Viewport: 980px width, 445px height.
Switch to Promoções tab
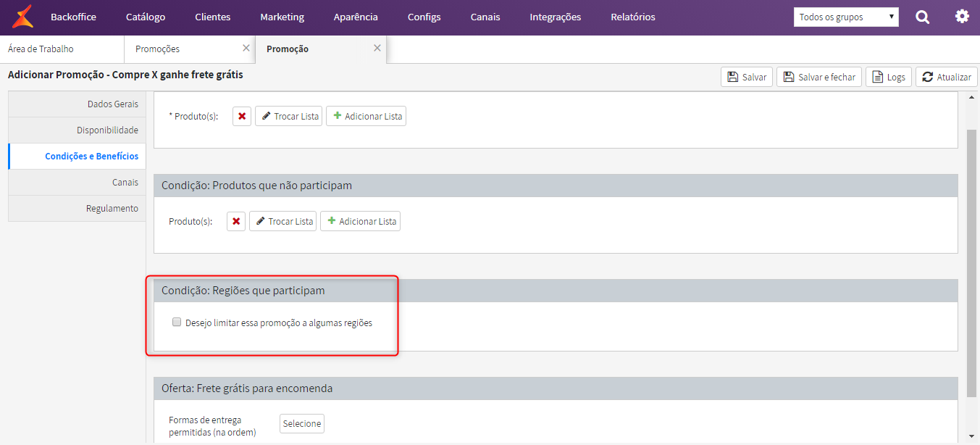(x=190, y=49)
